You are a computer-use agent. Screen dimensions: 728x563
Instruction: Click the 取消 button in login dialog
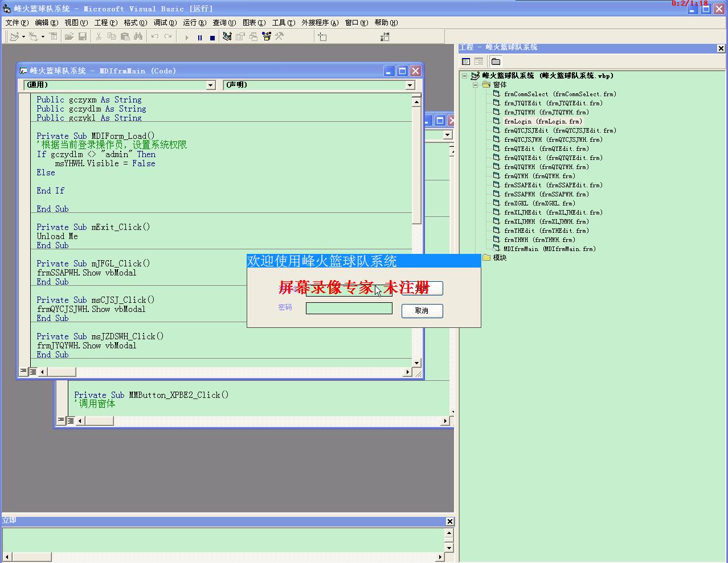pyautogui.click(x=422, y=311)
